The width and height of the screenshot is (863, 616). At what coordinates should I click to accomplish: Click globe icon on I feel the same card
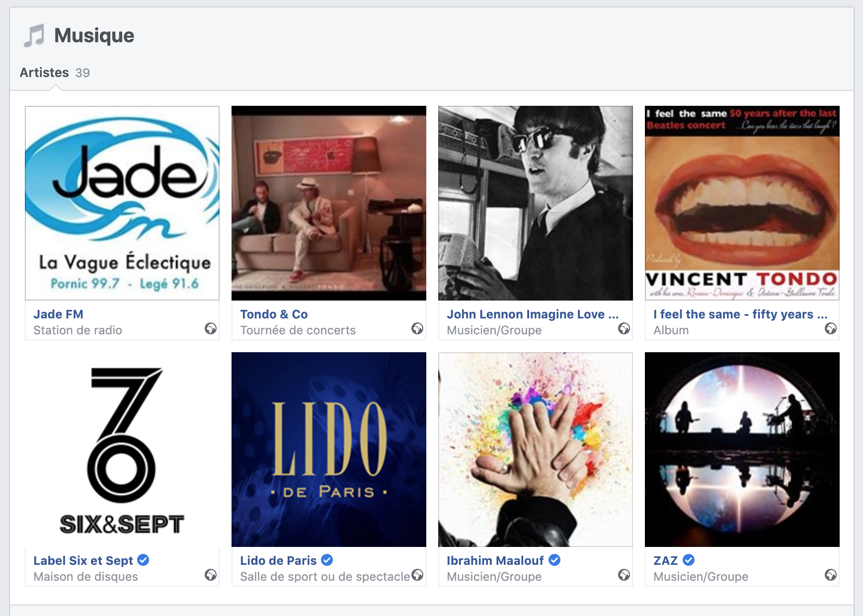831,328
